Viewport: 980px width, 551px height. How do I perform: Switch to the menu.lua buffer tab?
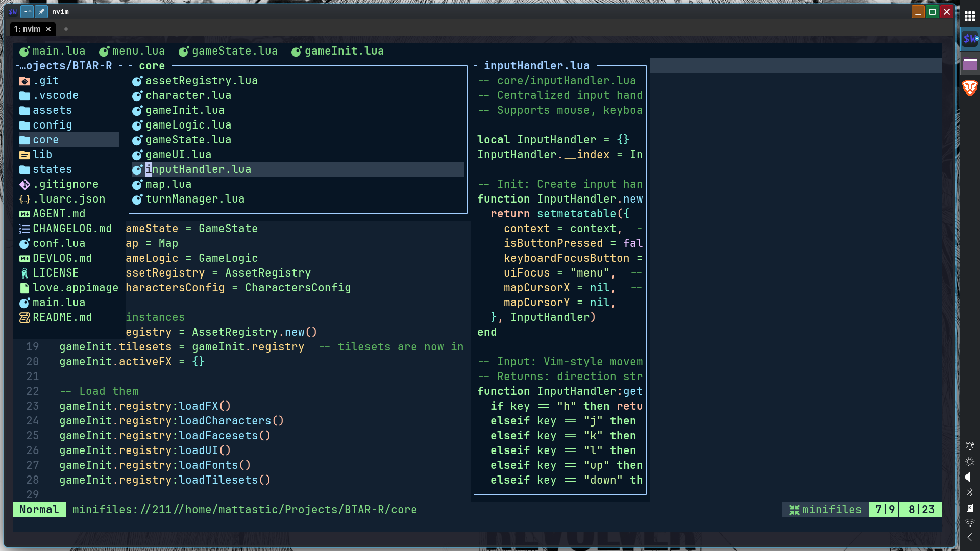138,51
